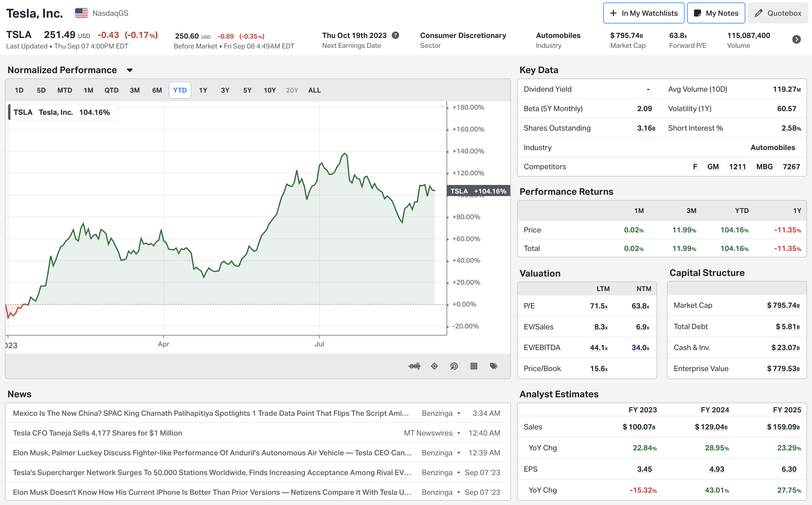
Task: Click the US flag icon next to NasdaqGS
Action: [81, 13]
